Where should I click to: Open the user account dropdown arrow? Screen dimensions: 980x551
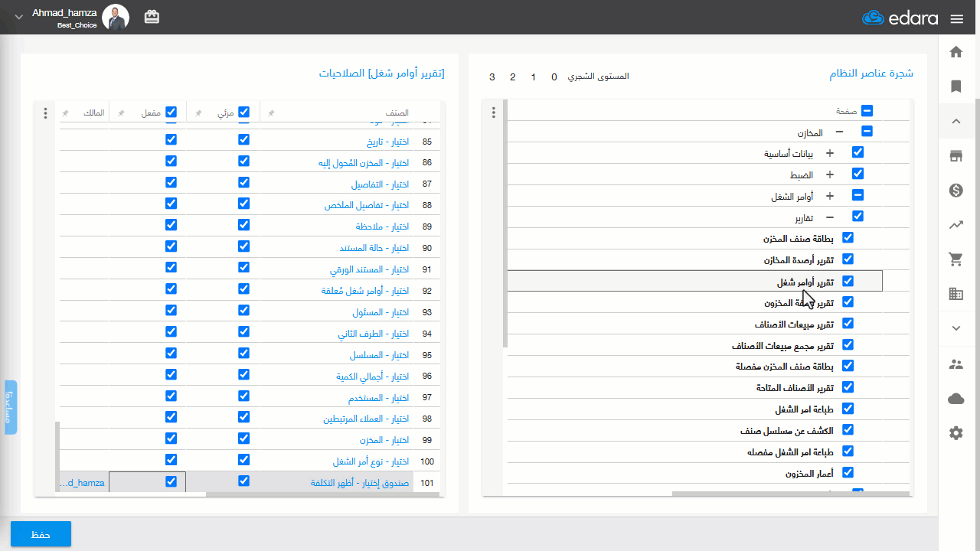pos(19,18)
